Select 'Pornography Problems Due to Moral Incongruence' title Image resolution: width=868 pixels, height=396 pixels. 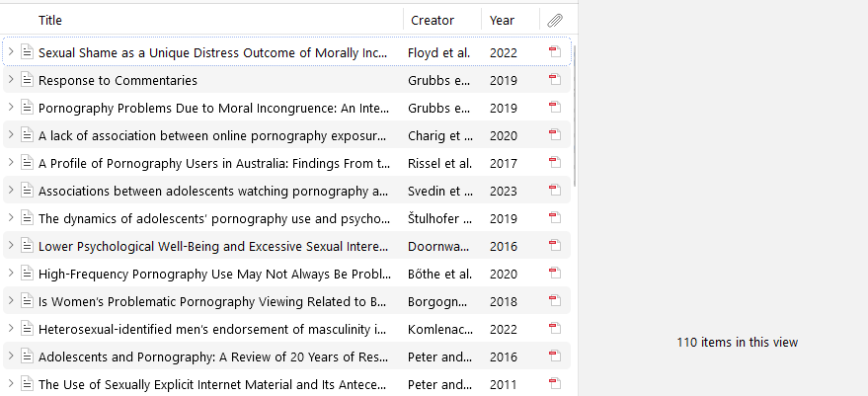[213, 108]
